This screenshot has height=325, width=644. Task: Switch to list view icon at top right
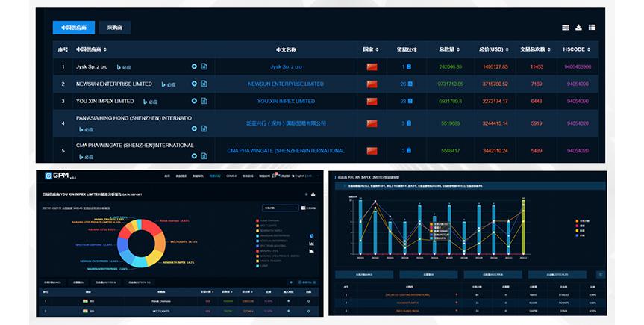[x=565, y=28]
